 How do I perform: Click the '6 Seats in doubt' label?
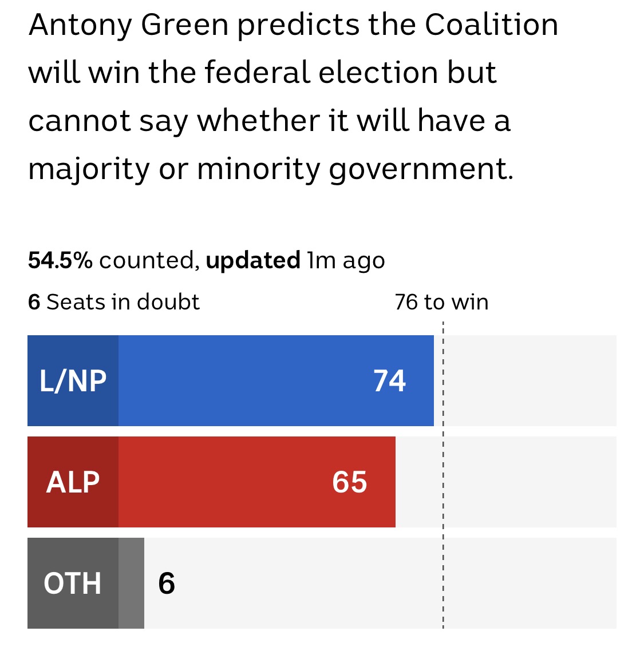click(x=114, y=302)
